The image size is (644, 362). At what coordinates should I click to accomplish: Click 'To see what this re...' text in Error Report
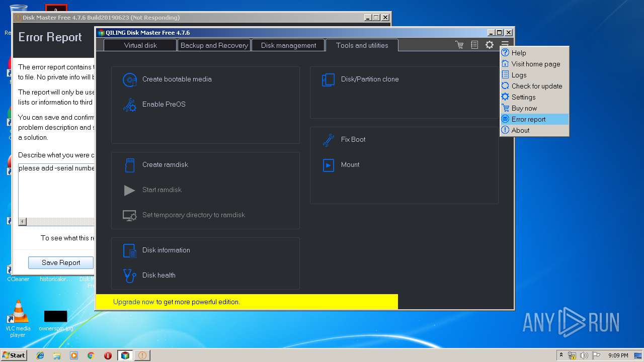pos(68,238)
